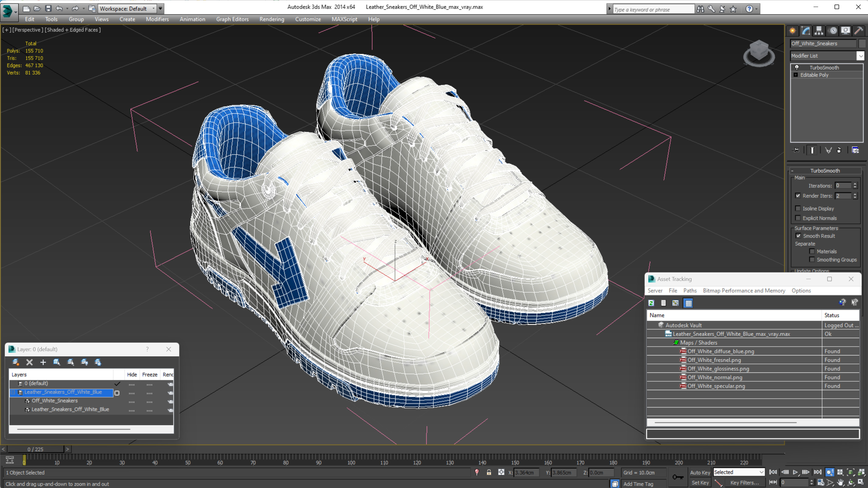Refresh Asset Tracking list icon
The width and height of the screenshot is (868, 488).
[x=651, y=303]
